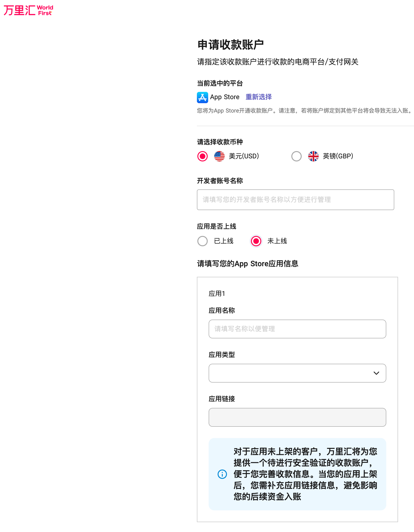Focus the 开发者账号名称 input field

click(295, 199)
